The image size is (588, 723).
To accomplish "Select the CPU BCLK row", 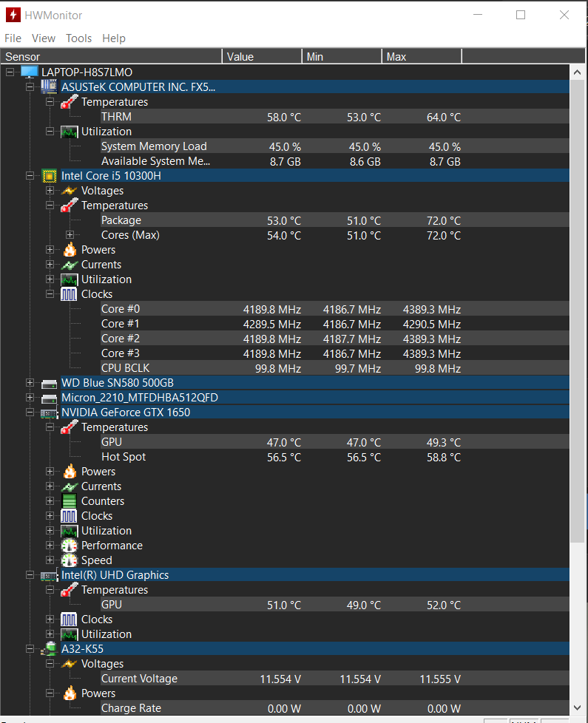I will 335,368.
